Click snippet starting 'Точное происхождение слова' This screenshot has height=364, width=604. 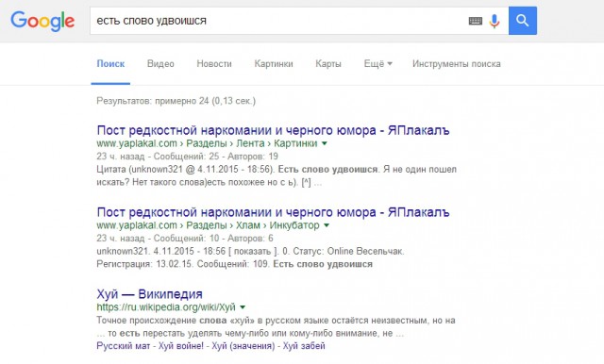(276, 326)
